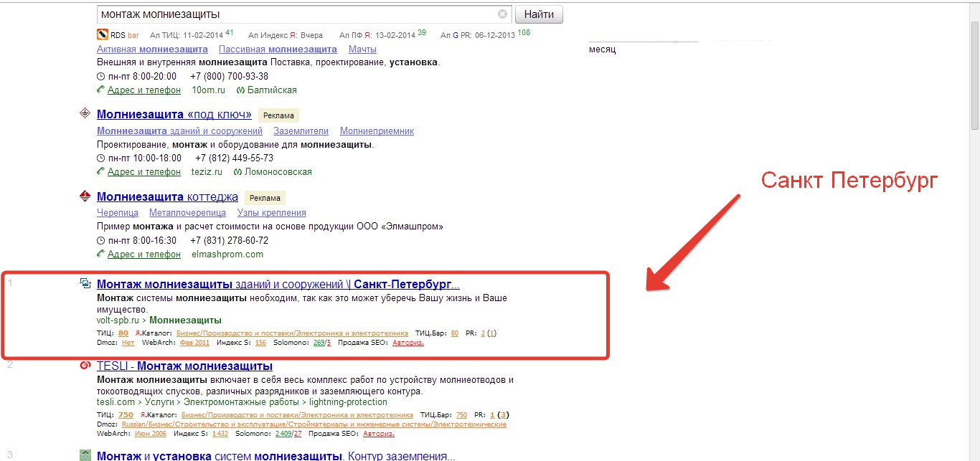Viewport: 980px width, 461px height.
Task: Click the metro icon before Ломоносовская
Action: click(x=237, y=172)
